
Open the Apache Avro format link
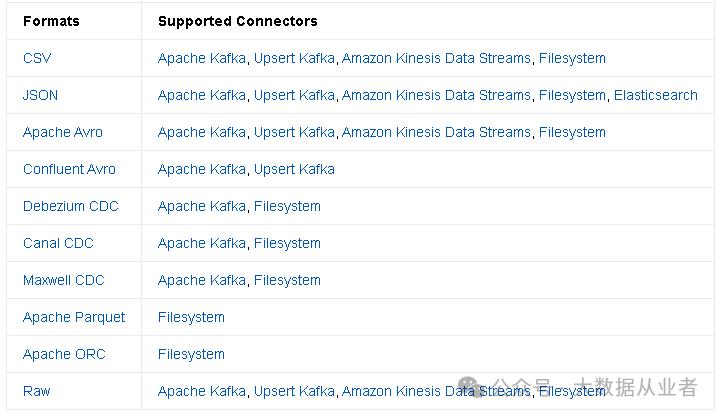(x=63, y=132)
